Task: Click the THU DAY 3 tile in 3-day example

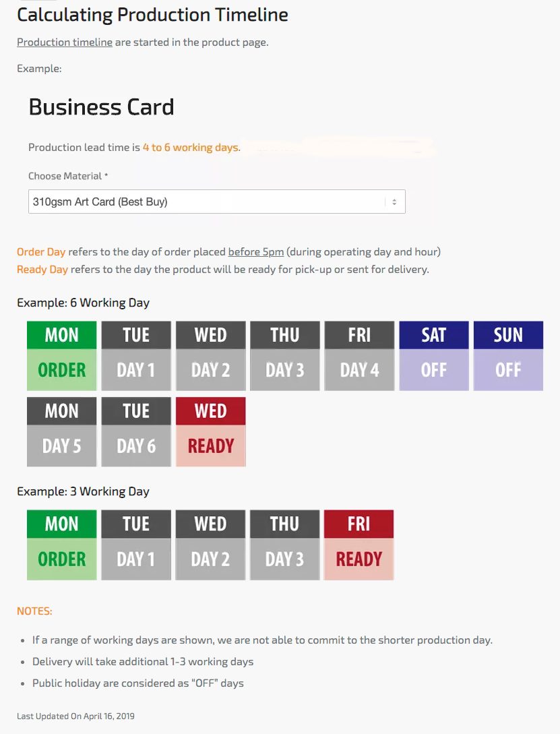Action: (x=285, y=545)
